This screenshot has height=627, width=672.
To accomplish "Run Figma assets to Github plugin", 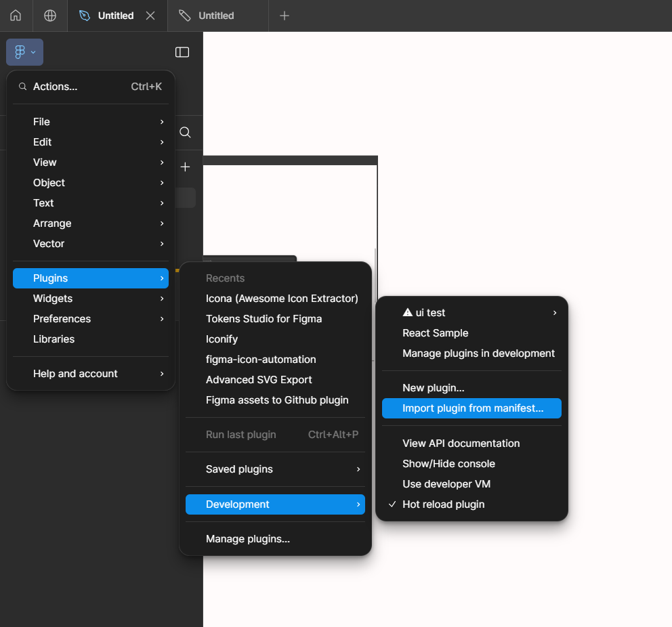I will click(x=275, y=400).
